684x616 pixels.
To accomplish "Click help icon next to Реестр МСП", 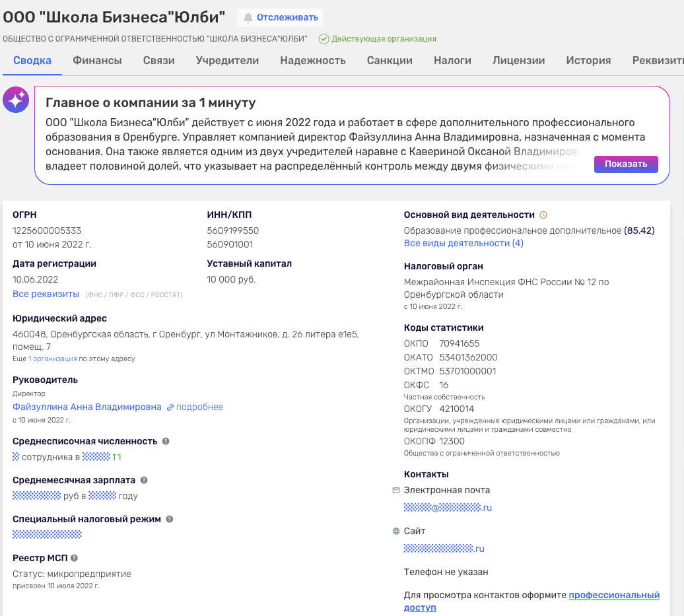I will (x=75, y=559).
